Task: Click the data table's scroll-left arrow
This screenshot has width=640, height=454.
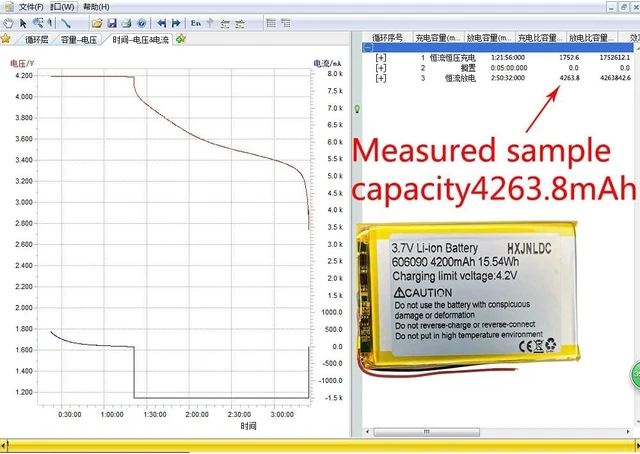Action: (x=367, y=432)
